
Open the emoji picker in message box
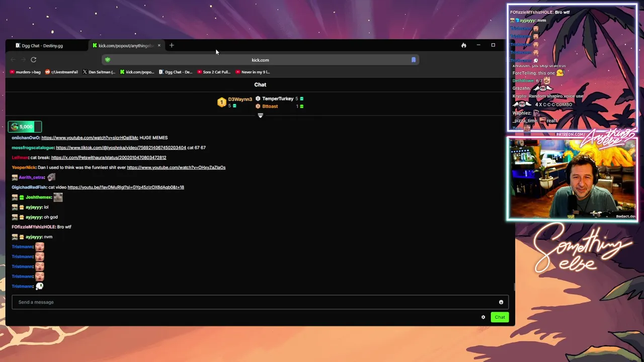tap(501, 302)
